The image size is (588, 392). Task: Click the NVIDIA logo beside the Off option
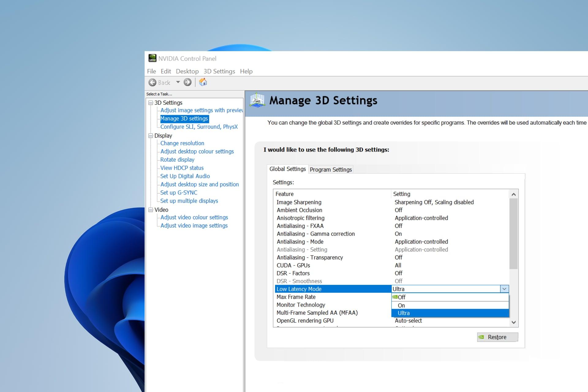394,297
